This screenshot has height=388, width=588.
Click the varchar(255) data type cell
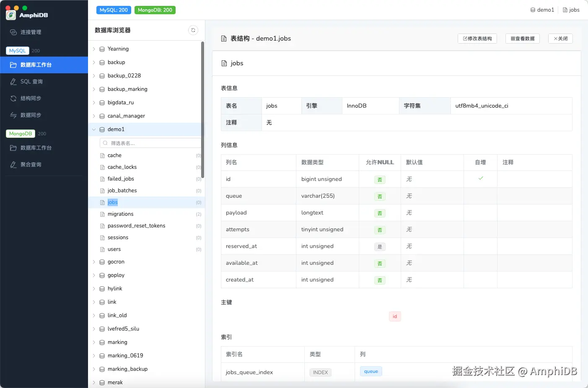pyautogui.click(x=328, y=196)
